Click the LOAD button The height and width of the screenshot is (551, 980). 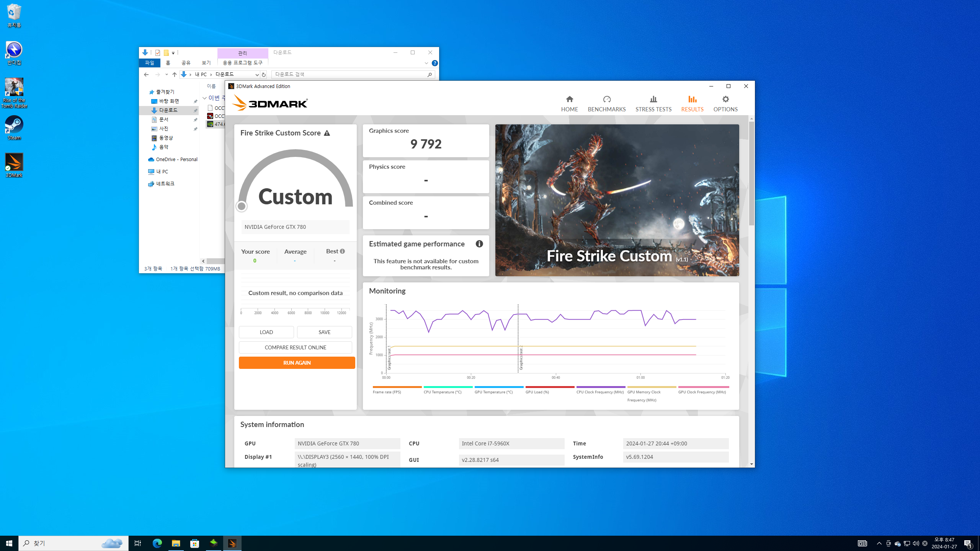[266, 332]
